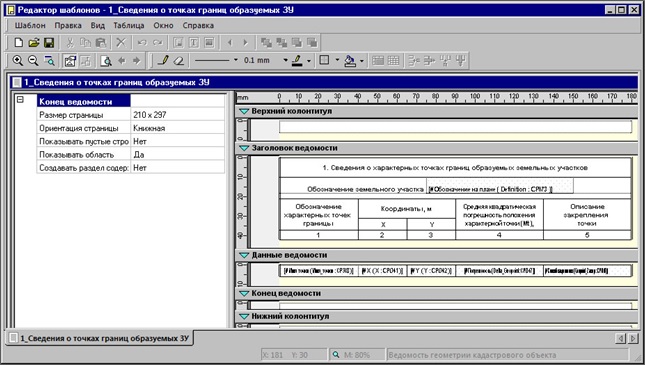Click the zoom-to-window magnifier icon
Viewport: 645px width, 365px height.
click(x=49, y=61)
